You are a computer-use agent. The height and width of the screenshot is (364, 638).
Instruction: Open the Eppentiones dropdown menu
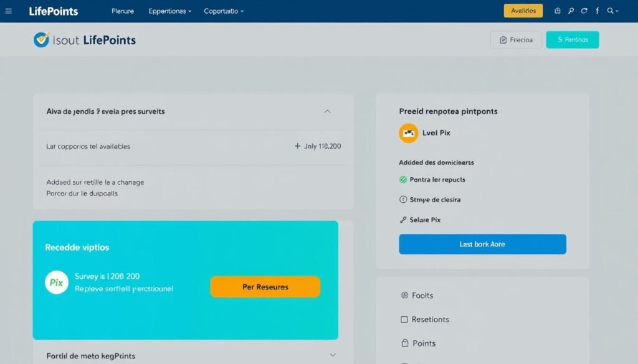[x=169, y=11]
